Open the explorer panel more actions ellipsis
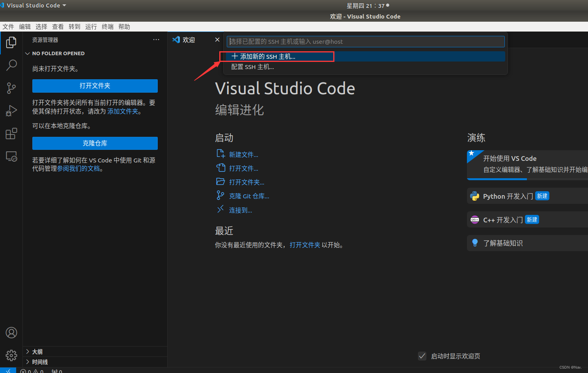 click(x=156, y=40)
